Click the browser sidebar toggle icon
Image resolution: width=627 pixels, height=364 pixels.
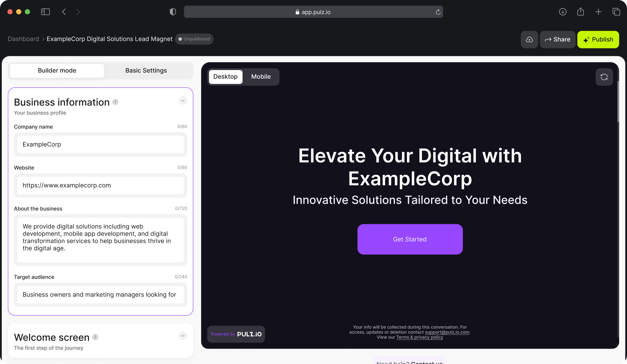45,12
